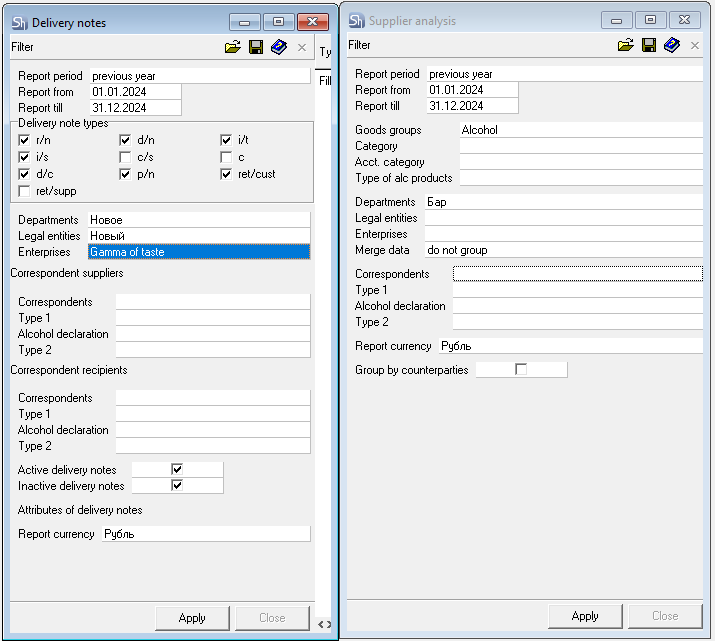
Task: Check the ret/supp delivery note type
Action: (x=25, y=190)
